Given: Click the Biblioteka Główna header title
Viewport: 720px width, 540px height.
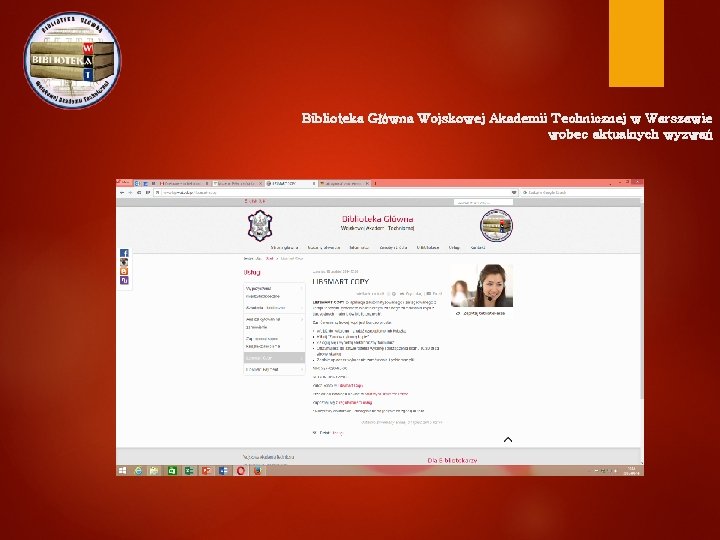Looking at the screenshot, I should (377, 219).
